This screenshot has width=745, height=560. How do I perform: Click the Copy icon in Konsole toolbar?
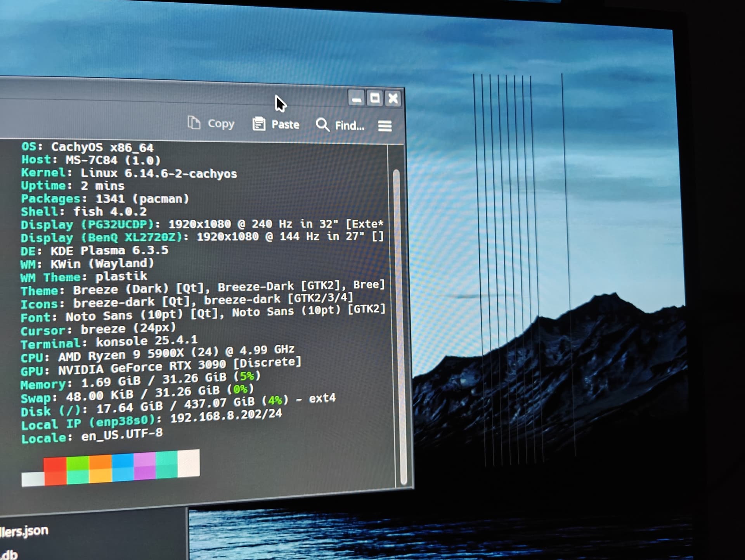coord(194,123)
